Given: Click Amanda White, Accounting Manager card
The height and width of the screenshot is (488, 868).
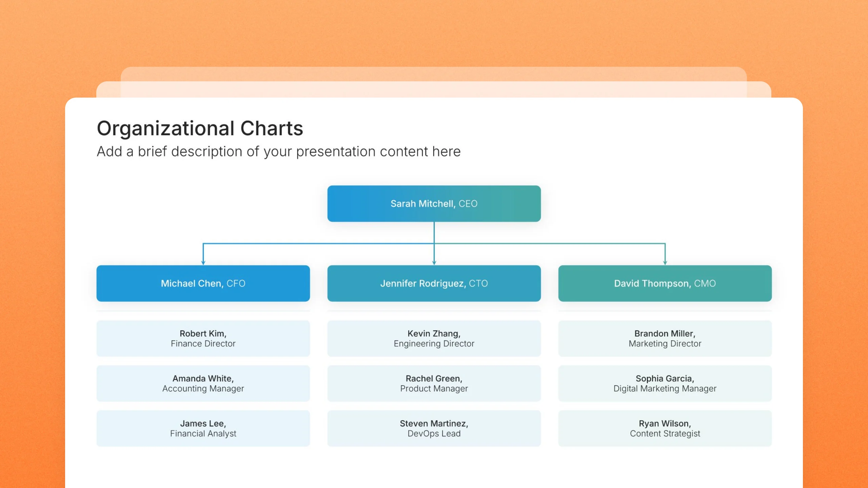Looking at the screenshot, I should click(203, 383).
